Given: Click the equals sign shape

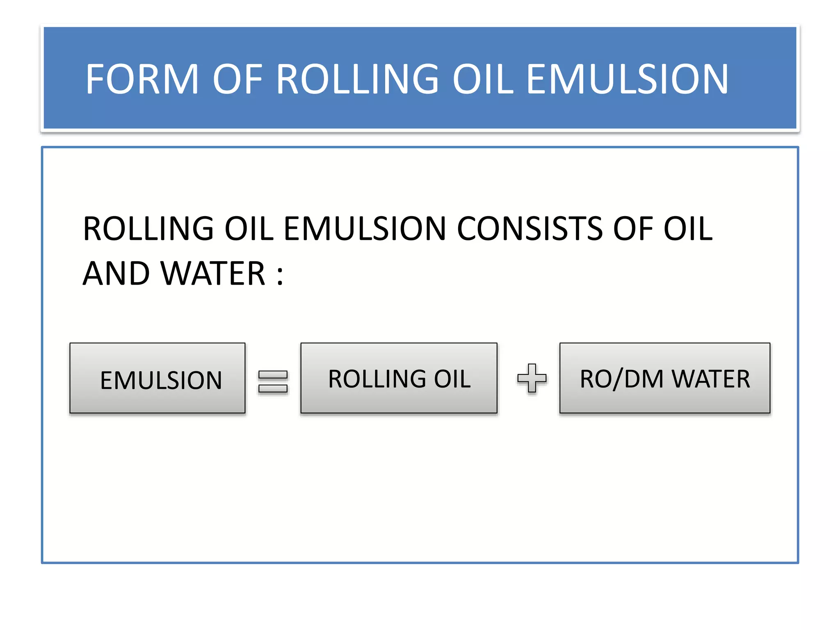Looking at the screenshot, I should [273, 381].
